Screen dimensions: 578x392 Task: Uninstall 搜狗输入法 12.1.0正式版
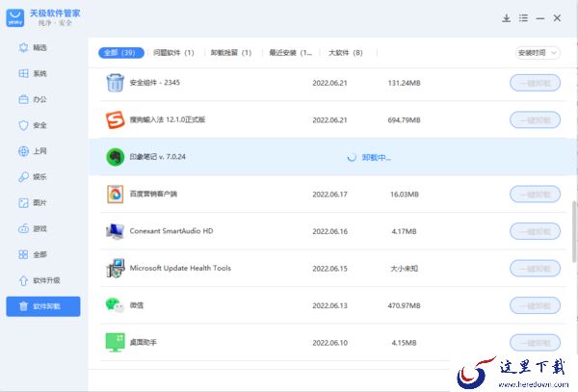[x=535, y=120]
